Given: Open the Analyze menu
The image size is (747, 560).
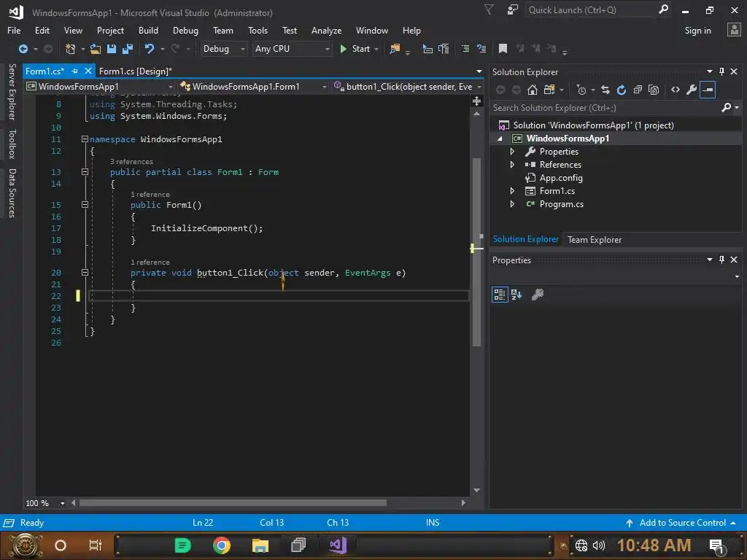Looking at the screenshot, I should [326, 31].
